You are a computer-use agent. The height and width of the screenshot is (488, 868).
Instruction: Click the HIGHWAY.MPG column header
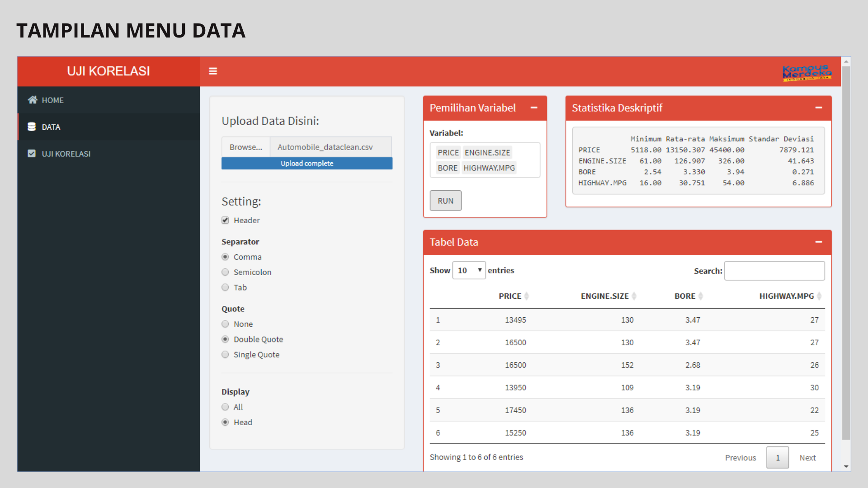787,296
